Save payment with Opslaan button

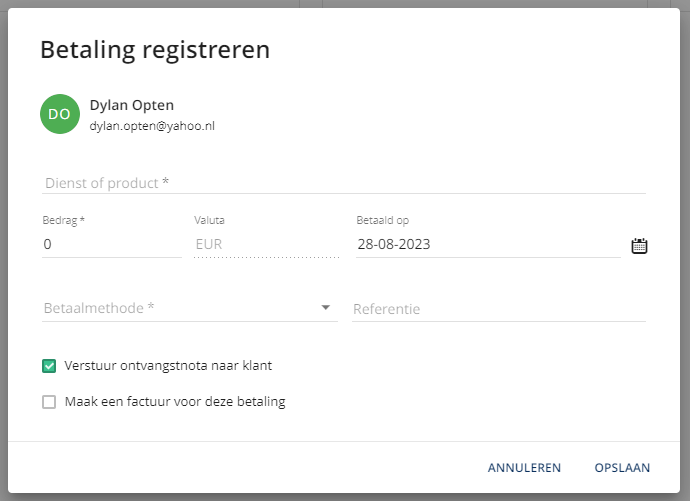tap(622, 468)
